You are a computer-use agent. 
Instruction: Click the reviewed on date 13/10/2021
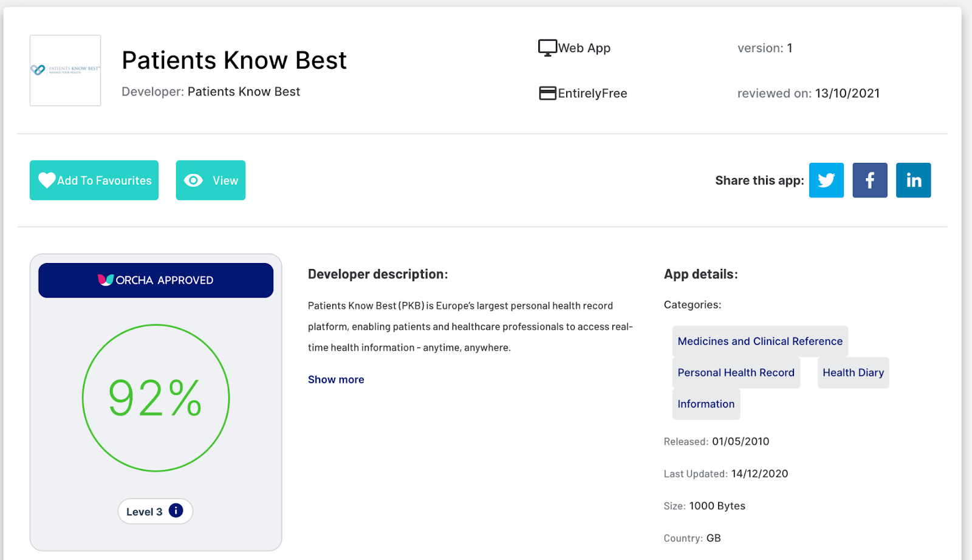click(847, 94)
